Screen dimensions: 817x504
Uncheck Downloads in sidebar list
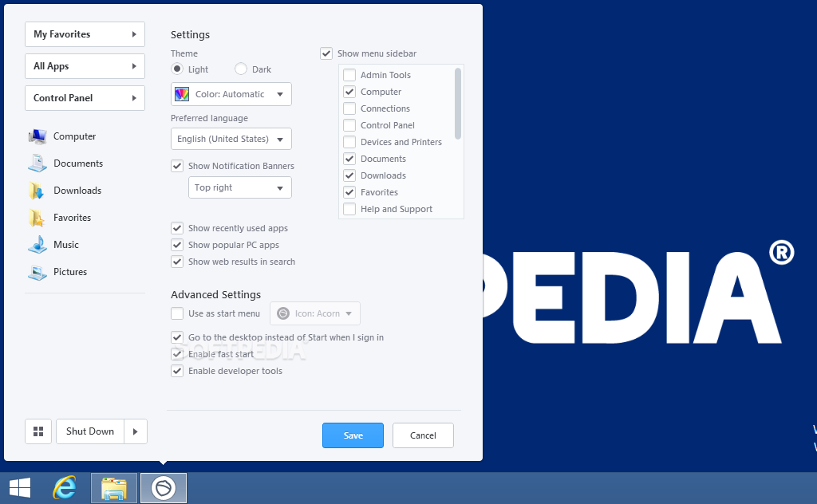point(349,175)
